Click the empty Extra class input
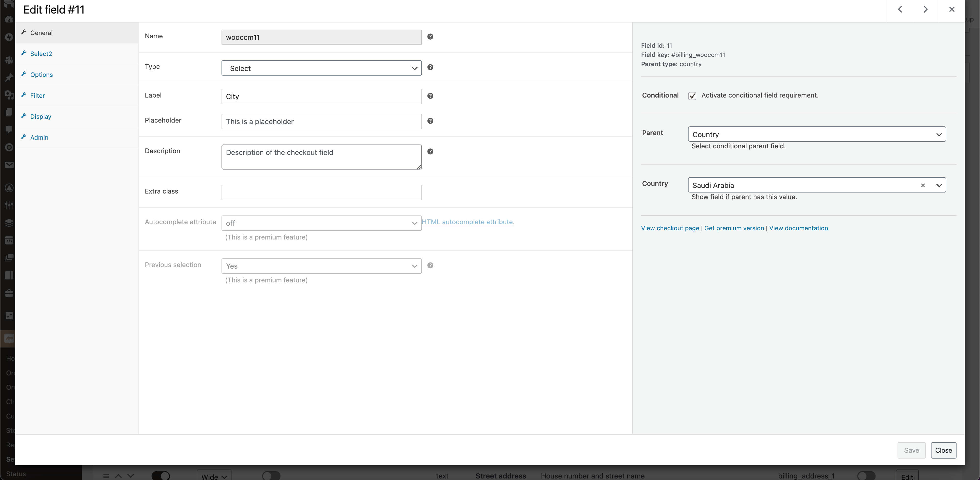The width and height of the screenshot is (980, 480). tap(322, 193)
